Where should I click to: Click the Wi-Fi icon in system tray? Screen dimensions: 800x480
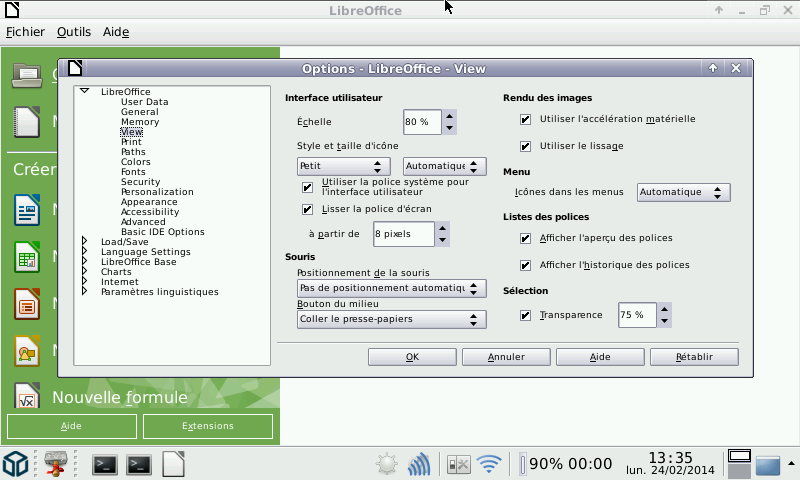489,464
